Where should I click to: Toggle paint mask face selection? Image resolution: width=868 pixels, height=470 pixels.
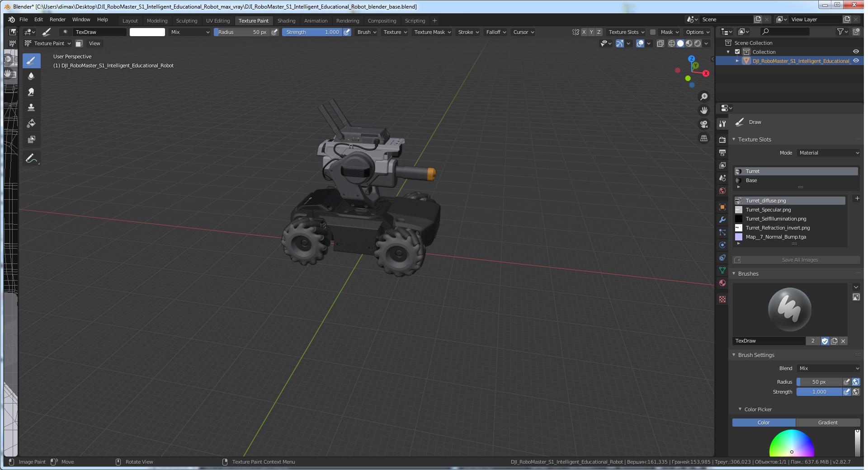click(79, 43)
